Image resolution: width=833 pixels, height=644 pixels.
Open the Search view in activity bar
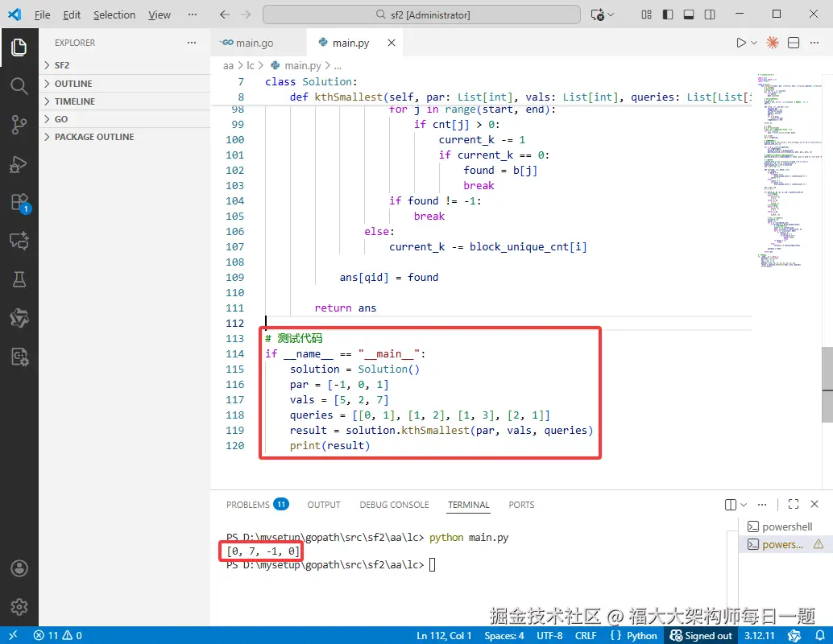point(19,86)
